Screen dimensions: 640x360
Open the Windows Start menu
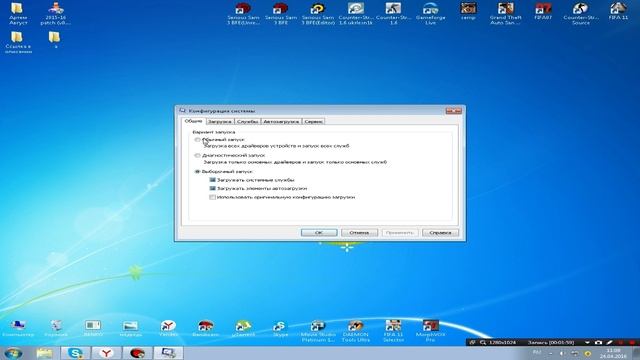pos(13,353)
